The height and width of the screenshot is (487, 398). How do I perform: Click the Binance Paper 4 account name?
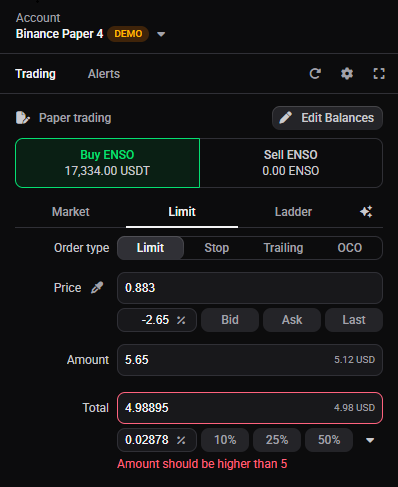pyautogui.click(x=59, y=34)
